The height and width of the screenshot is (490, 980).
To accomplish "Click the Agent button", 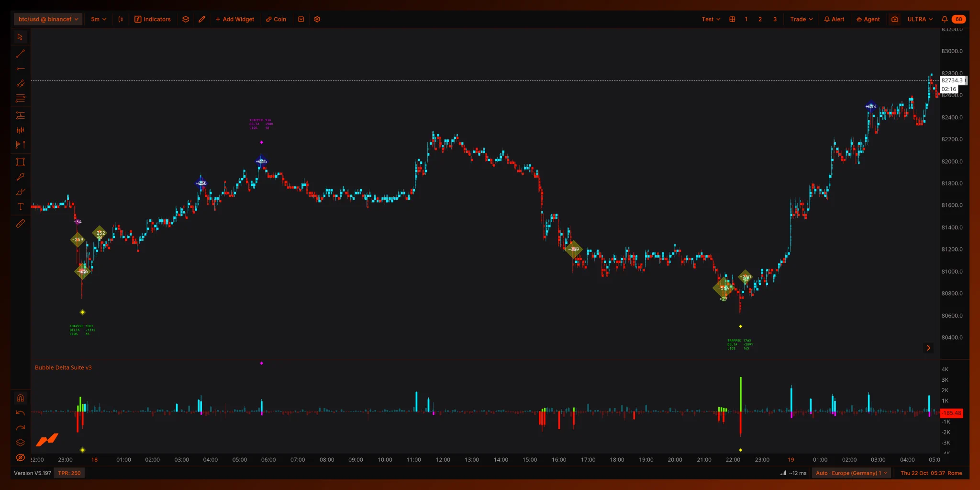I will (x=868, y=19).
